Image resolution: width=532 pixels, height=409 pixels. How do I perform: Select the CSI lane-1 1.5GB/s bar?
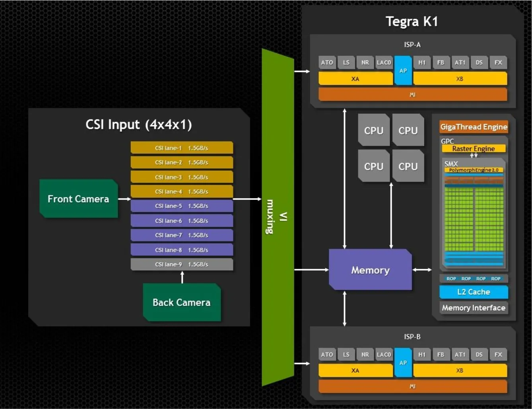(x=182, y=148)
